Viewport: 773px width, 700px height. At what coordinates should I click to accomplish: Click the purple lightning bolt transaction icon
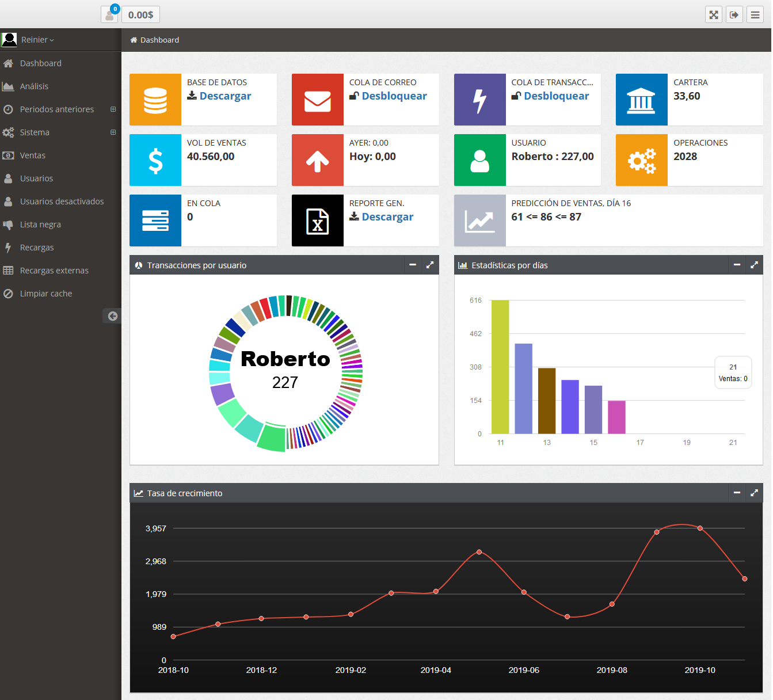[479, 100]
